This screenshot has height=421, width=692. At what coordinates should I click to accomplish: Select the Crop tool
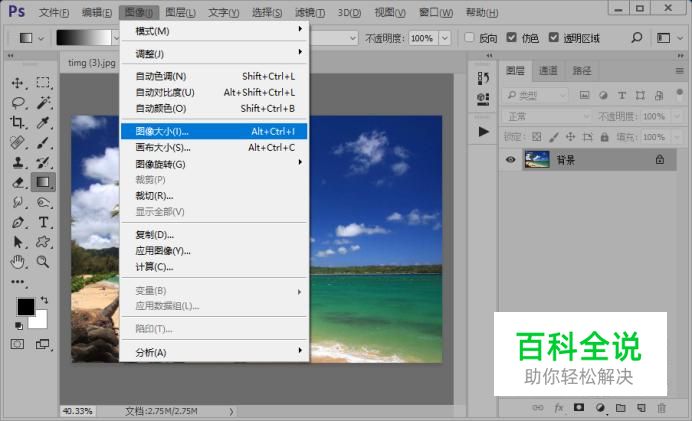click(18, 122)
